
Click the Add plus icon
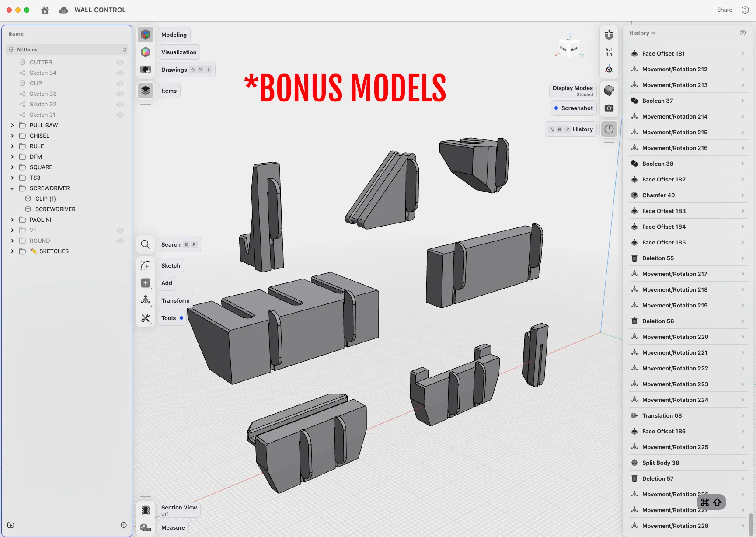(146, 283)
